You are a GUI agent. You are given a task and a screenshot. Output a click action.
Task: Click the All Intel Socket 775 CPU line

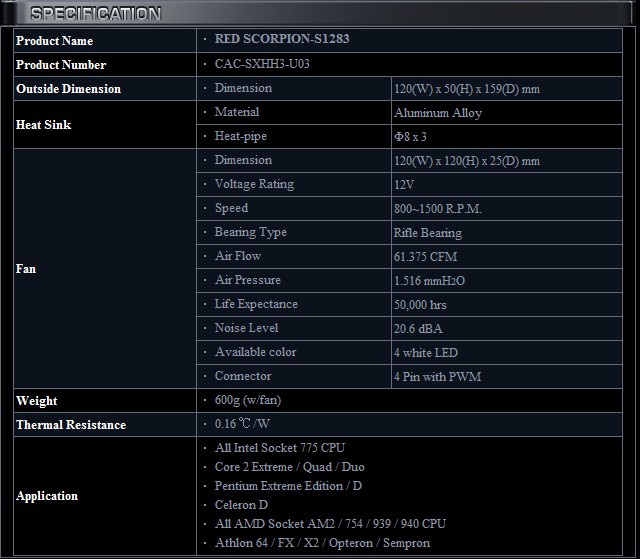[280, 448]
